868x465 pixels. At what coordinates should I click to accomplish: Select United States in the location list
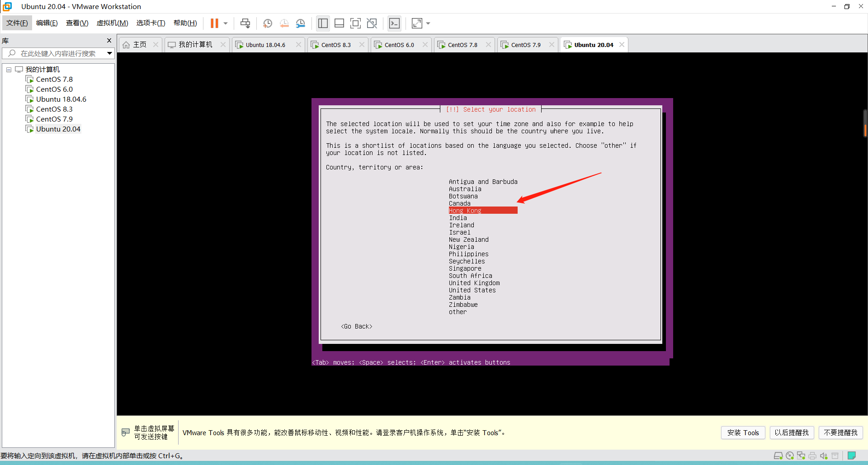pyautogui.click(x=472, y=290)
